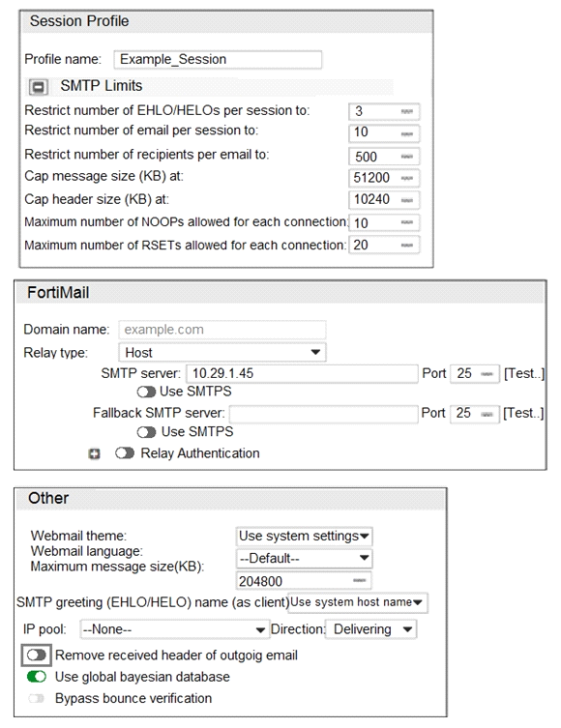Viewport: 561px width, 728px height.
Task: Enable Remove received header of outgoing email
Action: [x=36, y=655]
